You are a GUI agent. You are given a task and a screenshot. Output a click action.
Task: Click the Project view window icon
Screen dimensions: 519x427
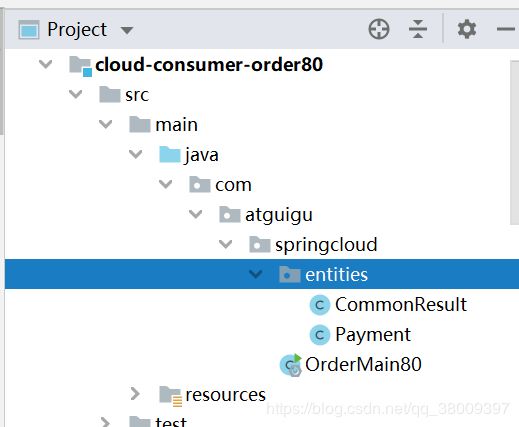point(29,30)
